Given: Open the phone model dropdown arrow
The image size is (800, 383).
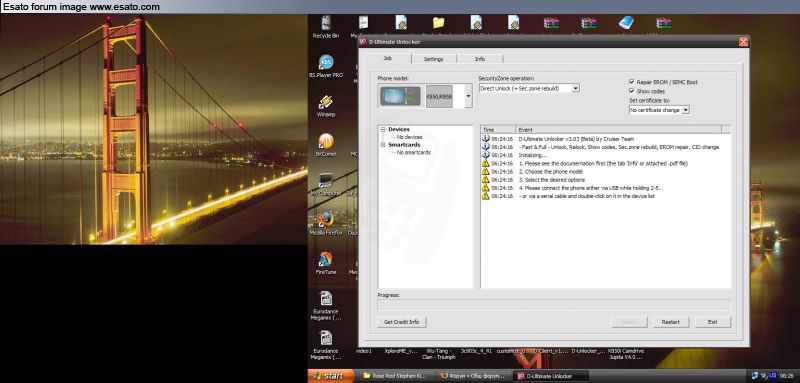Looking at the screenshot, I should point(468,96).
